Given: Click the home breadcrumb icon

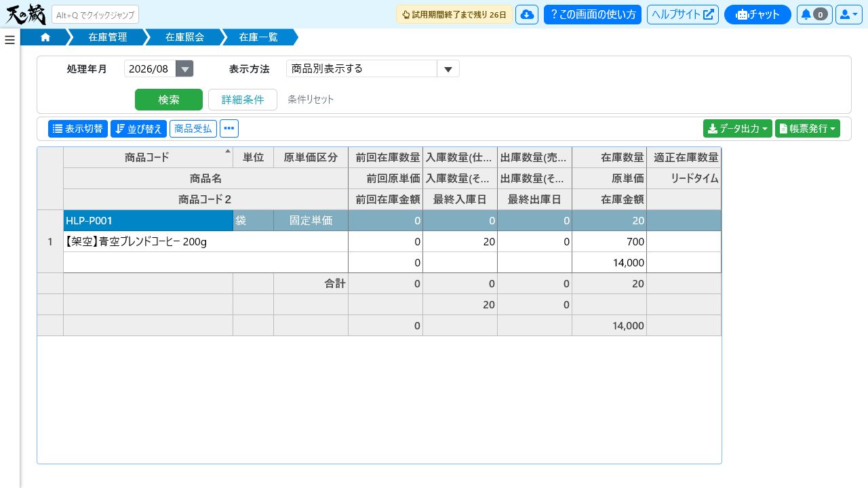Looking at the screenshot, I should [x=45, y=37].
